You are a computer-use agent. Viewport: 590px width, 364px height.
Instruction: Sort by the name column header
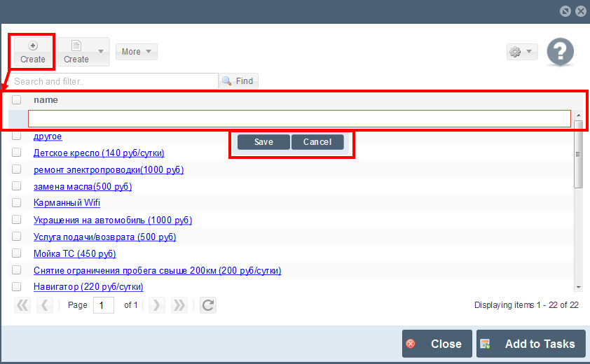click(x=46, y=99)
